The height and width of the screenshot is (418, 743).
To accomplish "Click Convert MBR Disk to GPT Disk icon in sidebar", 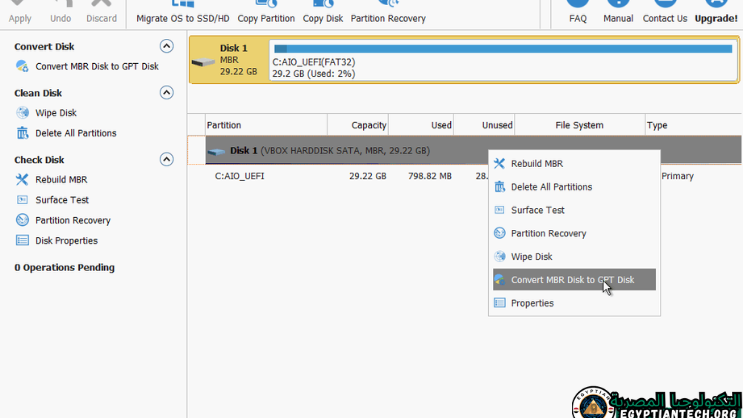I will (22, 66).
